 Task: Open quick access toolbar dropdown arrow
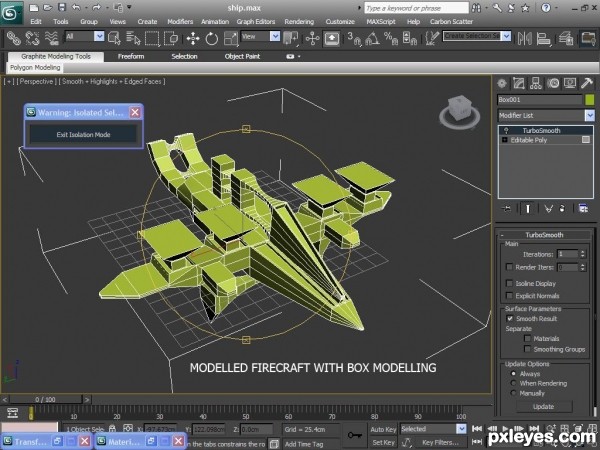tap(129, 7)
